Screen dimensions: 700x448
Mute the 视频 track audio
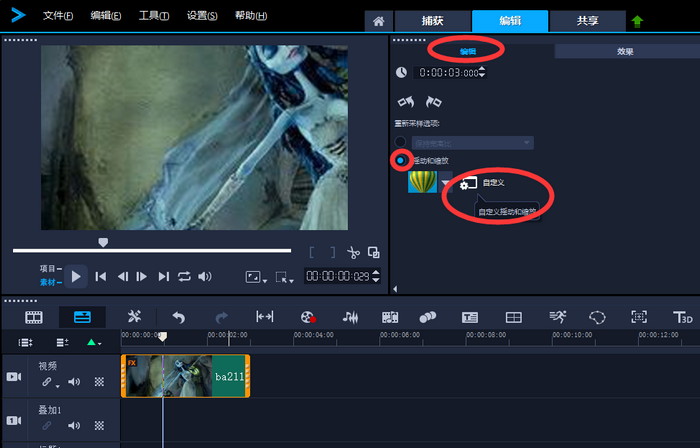pyautogui.click(x=74, y=382)
